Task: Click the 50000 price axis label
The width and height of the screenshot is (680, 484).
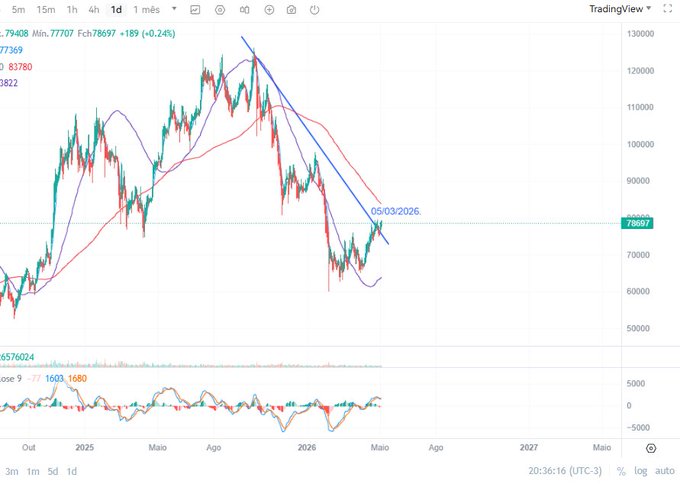Action: tap(638, 328)
